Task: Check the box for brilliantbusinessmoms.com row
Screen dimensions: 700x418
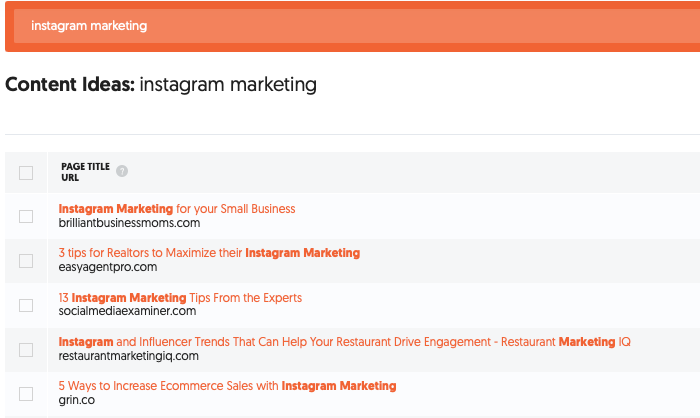Action: click(x=26, y=216)
